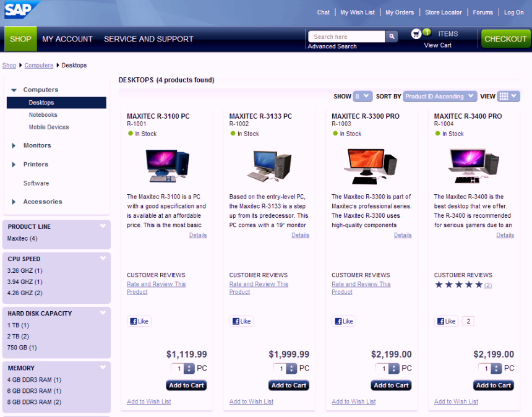Viewport: 532px width, 417px height.
Task: Click the SAP logo
Action: (21, 10)
